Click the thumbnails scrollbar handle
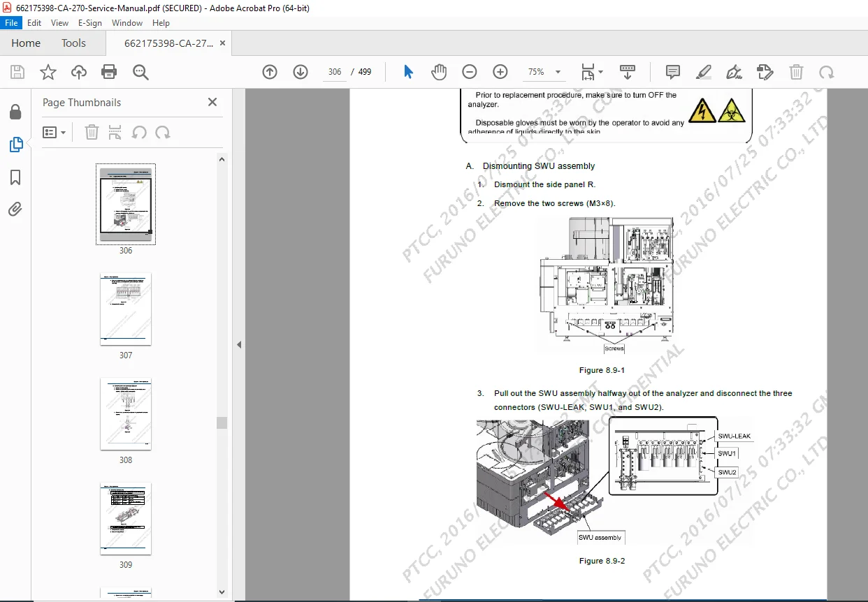Screen dimensions: 868x602 pos(222,423)
